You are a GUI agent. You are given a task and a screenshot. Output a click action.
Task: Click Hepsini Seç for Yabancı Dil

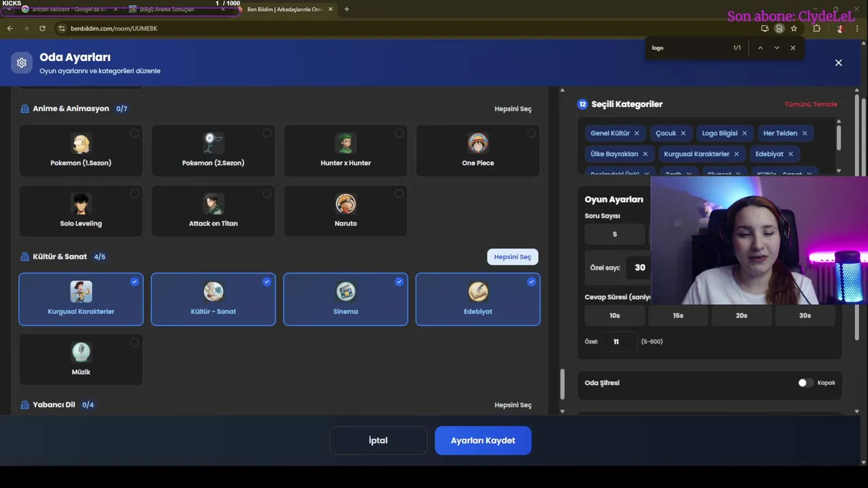pyautogui.click(x=513, y=405)
